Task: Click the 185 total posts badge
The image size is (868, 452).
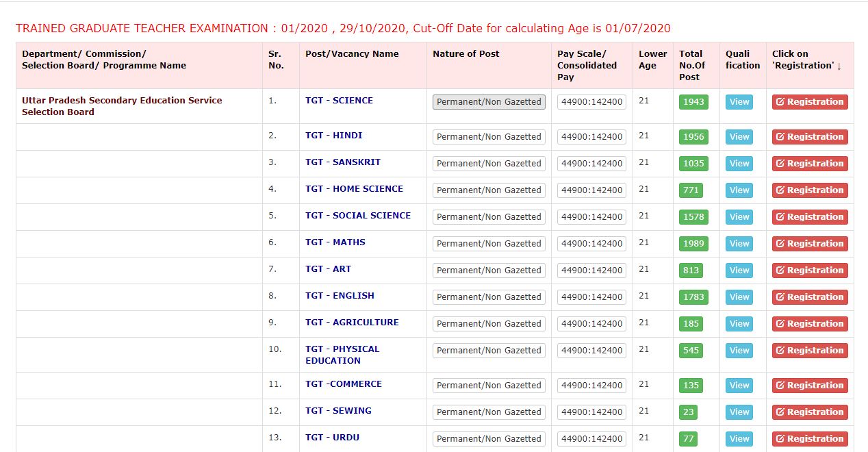Action: coord(691,324)
